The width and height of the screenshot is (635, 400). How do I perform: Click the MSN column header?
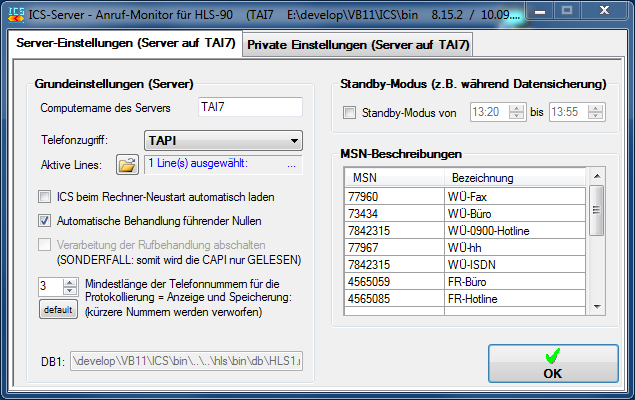click(392, 177)
